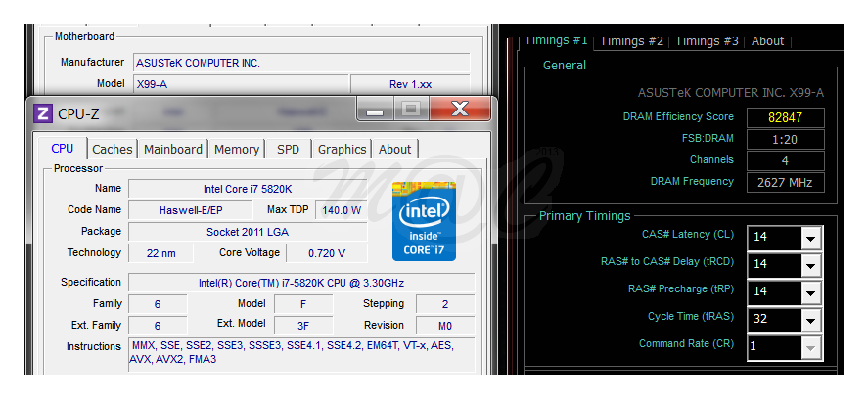
Task: Open the RAS# to CAS# Delay dropdown
Action: click(810, 266)
